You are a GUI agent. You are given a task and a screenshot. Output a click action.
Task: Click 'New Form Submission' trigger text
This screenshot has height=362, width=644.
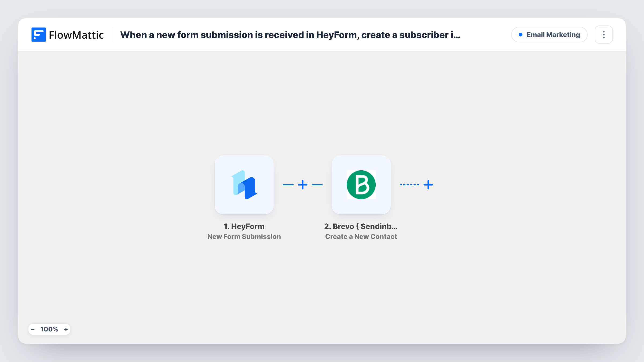244,237
